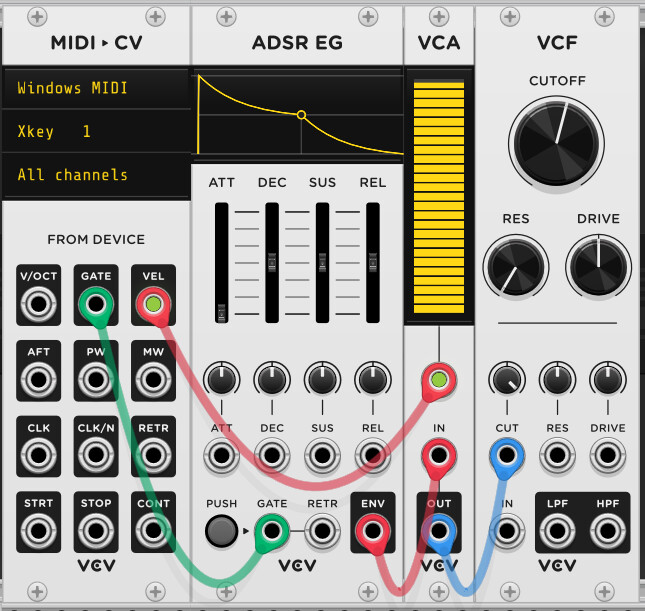Click the ADSR envelope curve display

click(x=297, y=115)
